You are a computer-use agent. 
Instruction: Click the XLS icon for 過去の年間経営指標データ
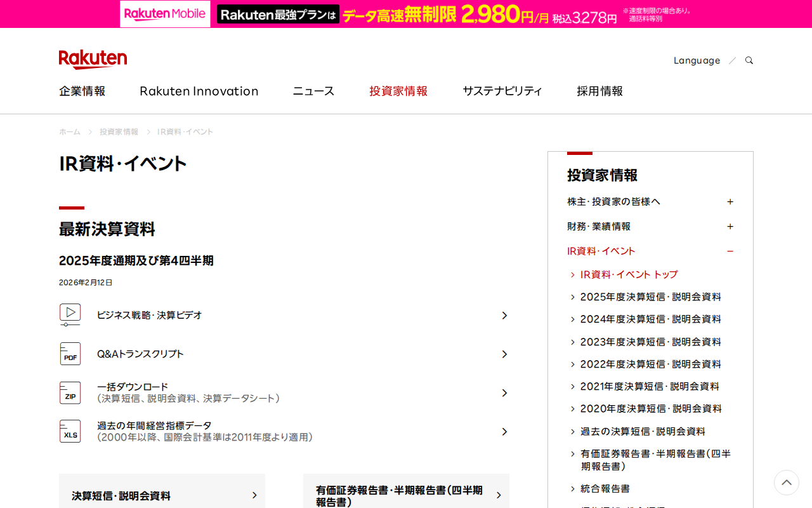(x=70, y=431)
